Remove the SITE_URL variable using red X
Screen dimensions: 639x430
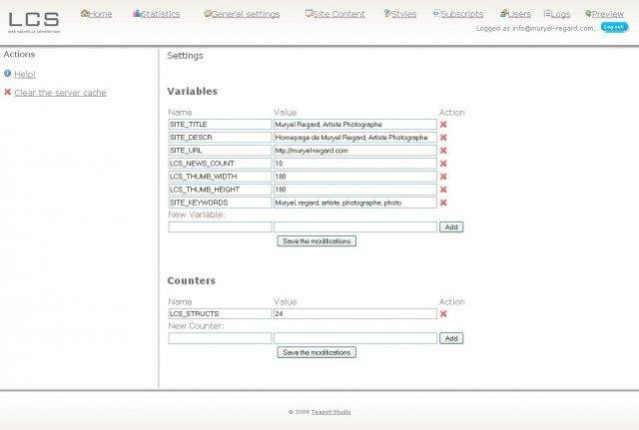click(x=443, y=151)
